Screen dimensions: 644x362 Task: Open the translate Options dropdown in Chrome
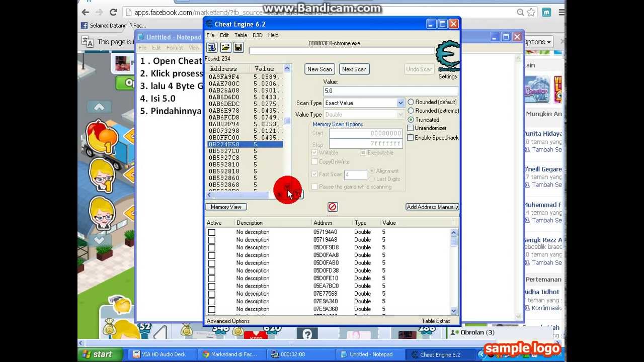coord(537,42)
